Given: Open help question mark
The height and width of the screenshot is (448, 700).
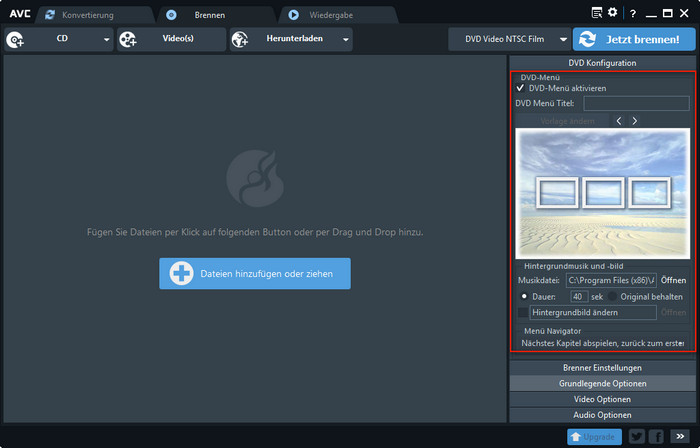Looking at the screenshot, I should [x=633, y=14].
